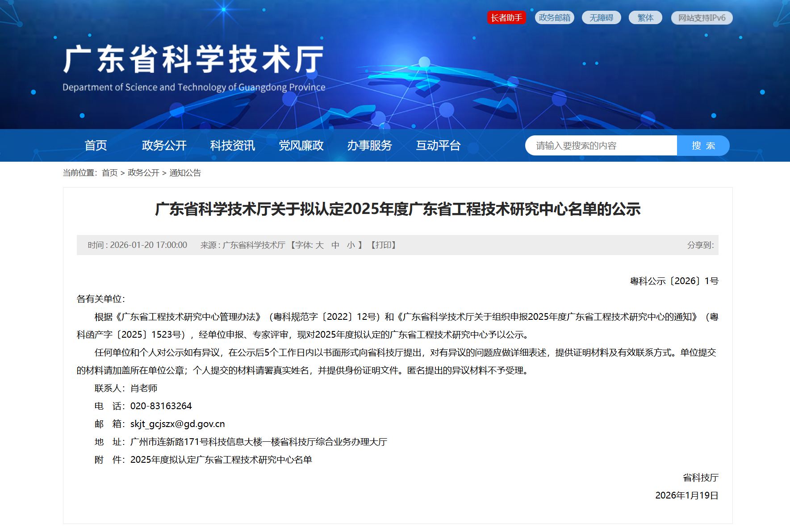Open the 科技资讯 section
This screenshot has height=532, width=790.
click(x=232, y=145)
